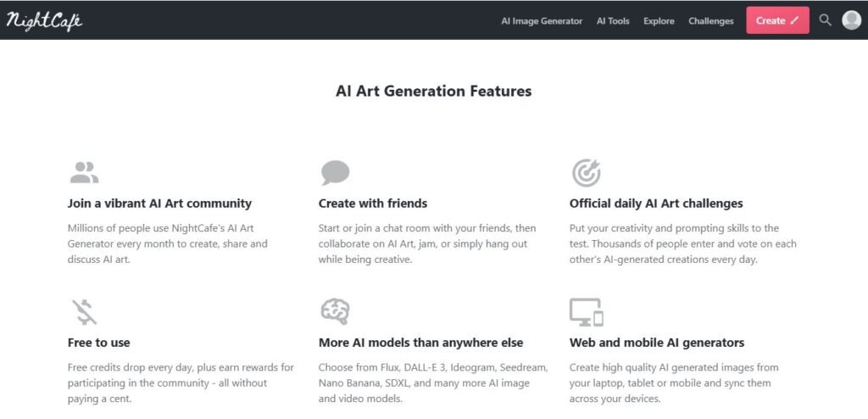
Task: Click the monitor and phone devices icon
Action: point(586,312)
